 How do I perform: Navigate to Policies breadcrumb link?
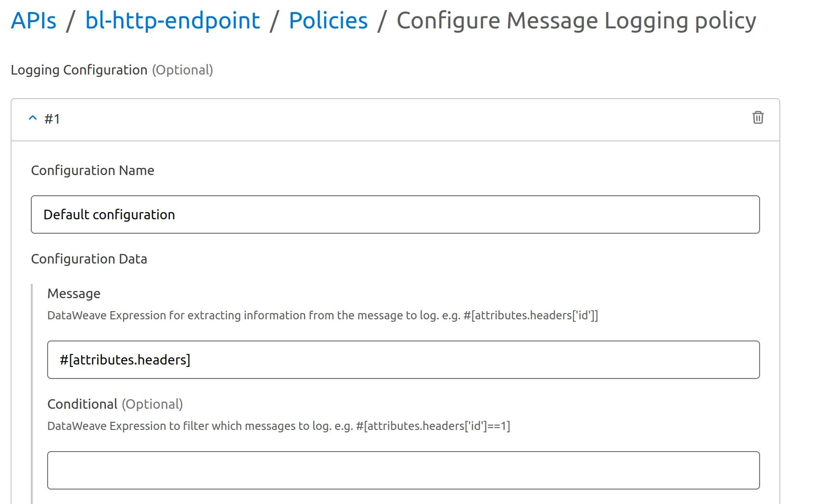click(328, 21)
